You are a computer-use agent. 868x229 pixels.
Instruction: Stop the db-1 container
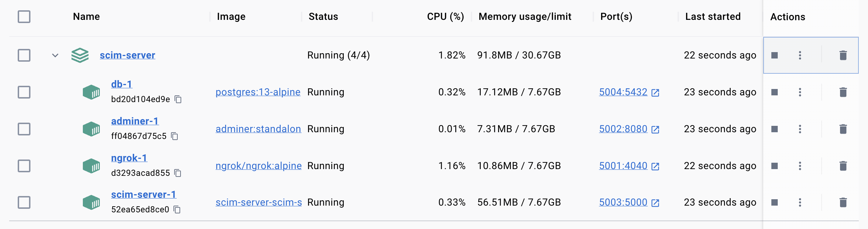(x=775, y=92)
